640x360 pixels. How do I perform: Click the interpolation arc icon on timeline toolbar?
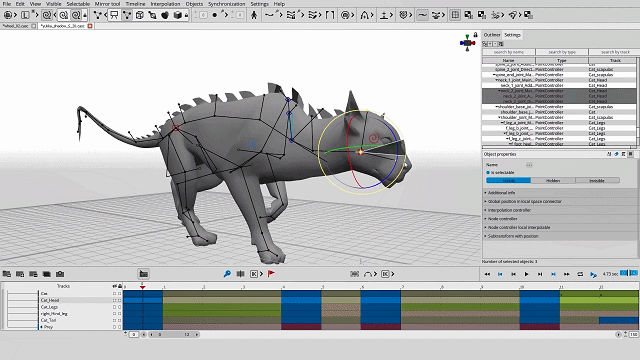tap(367, 274)
